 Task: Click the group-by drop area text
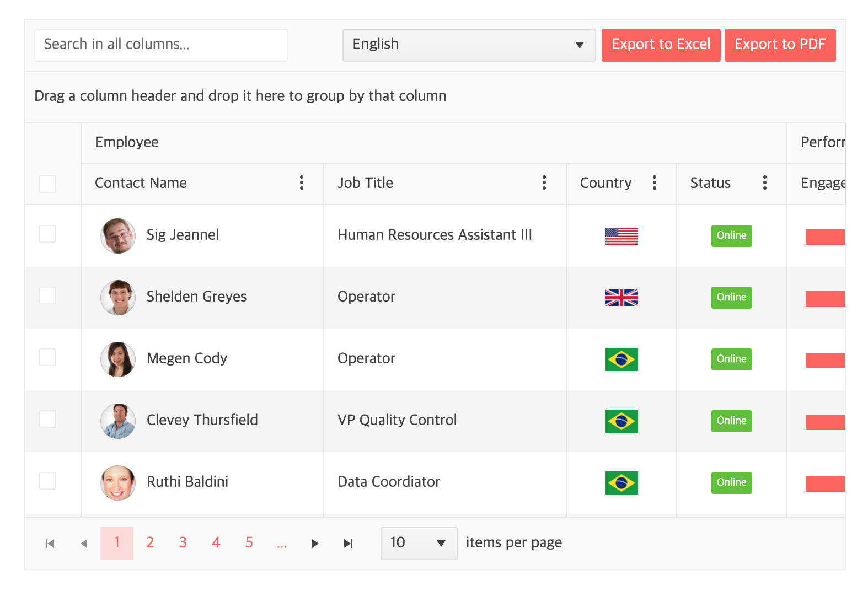(240, 96)
